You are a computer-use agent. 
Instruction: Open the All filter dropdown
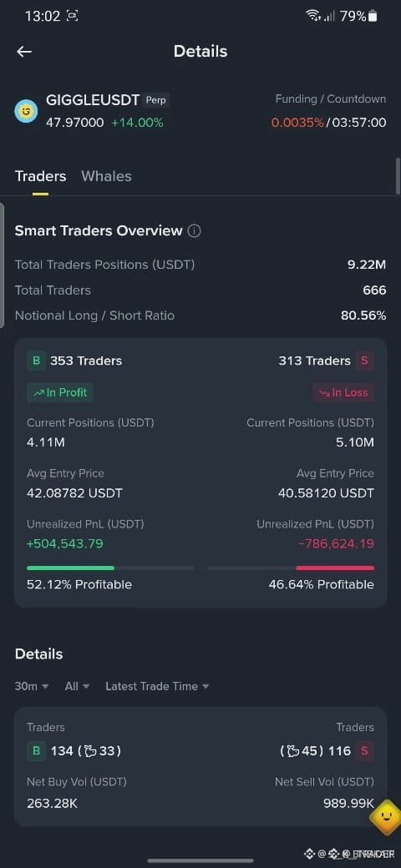click(77, 686)
